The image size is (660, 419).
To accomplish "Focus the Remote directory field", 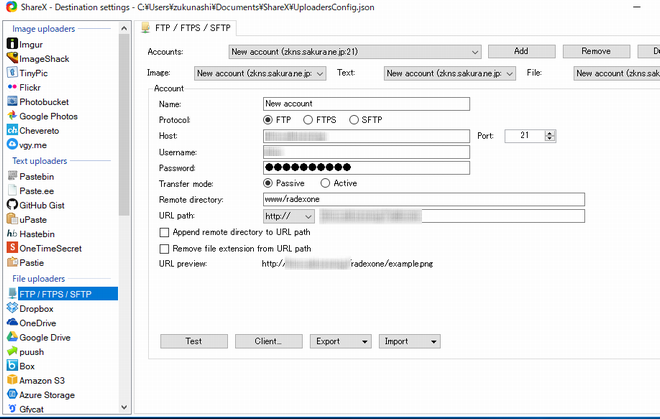I will tap(424, 199).
